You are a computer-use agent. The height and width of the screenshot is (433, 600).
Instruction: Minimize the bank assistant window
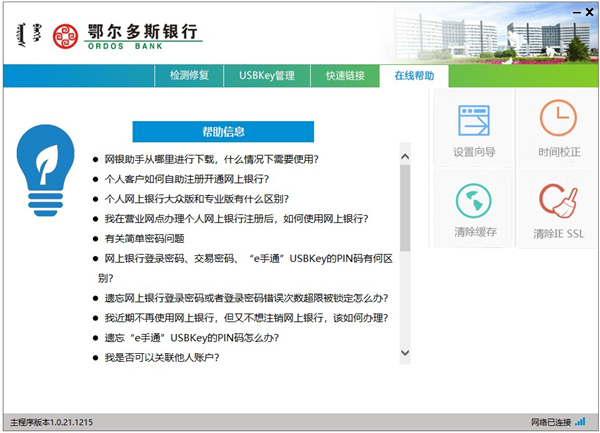[x=577, y=13]
